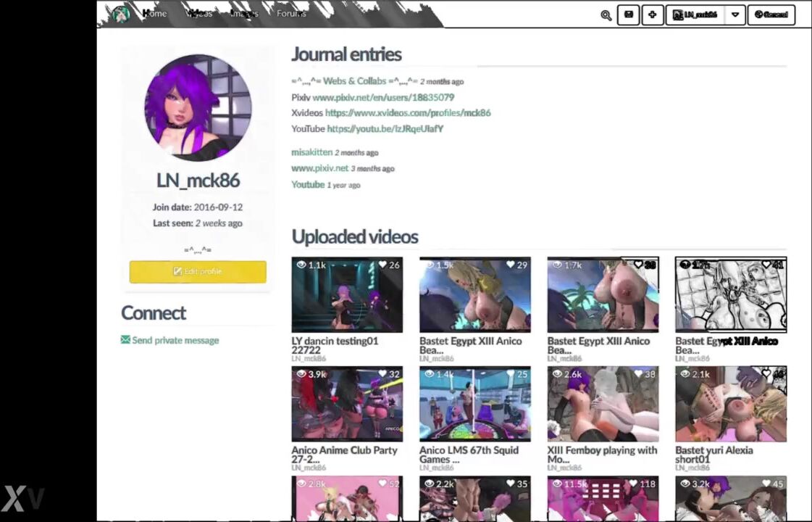Open the Anico LMS 67th Squid Games thumbnail

point(475,404)
